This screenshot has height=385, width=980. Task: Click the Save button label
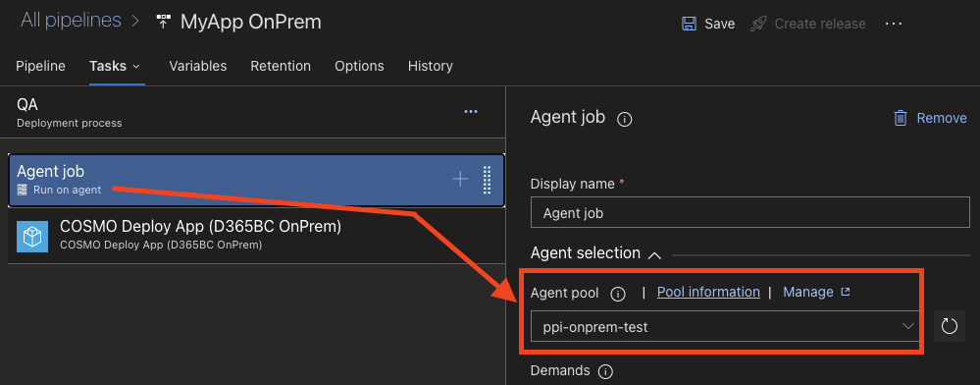click(720, 24)
